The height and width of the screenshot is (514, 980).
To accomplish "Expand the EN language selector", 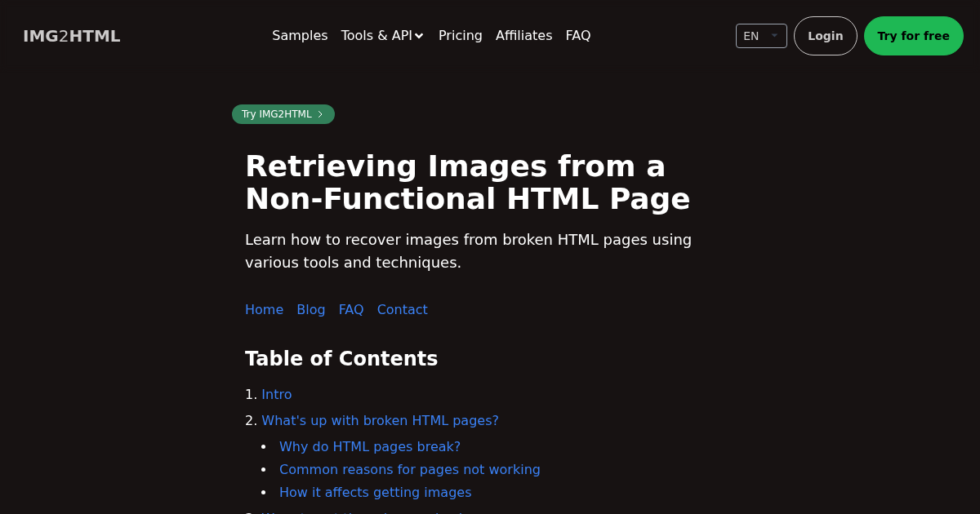I will click(760, 36).
